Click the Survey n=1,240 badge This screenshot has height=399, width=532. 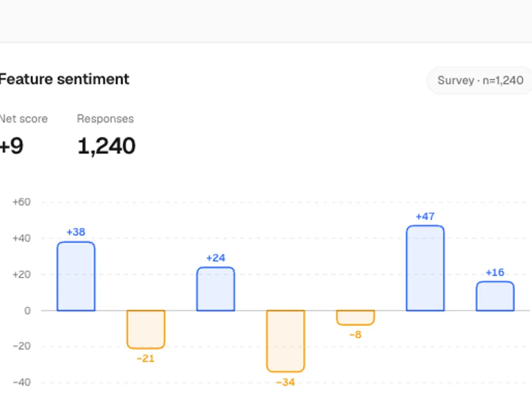click(480, 80)
